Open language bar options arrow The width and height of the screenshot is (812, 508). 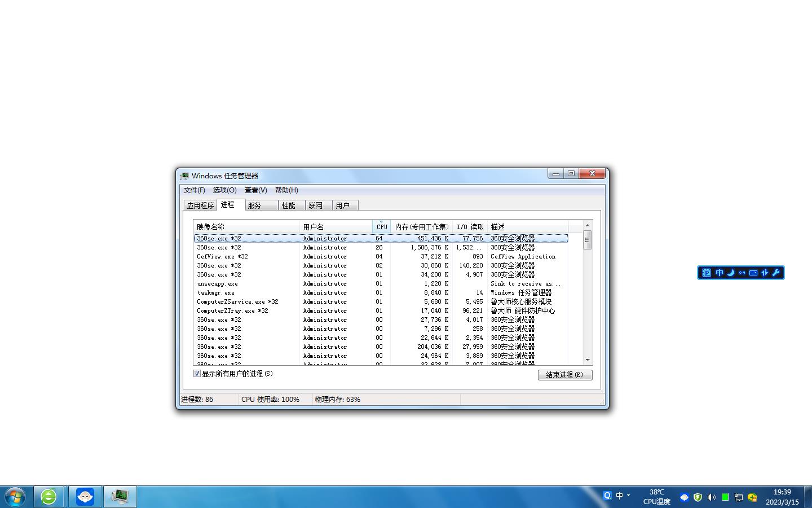(628, 496)
